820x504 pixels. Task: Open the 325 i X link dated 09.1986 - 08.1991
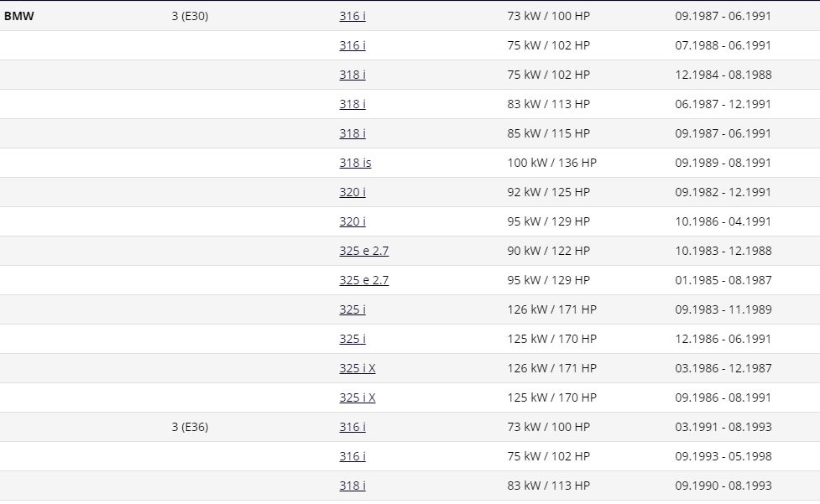click(x=358, y=397)
